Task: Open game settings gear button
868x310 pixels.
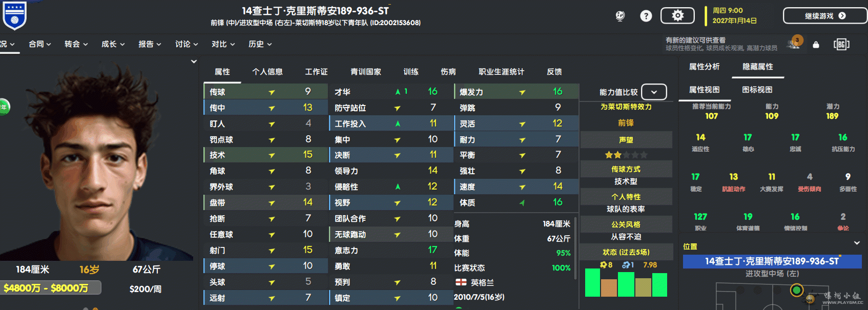Action: [677, 16]
